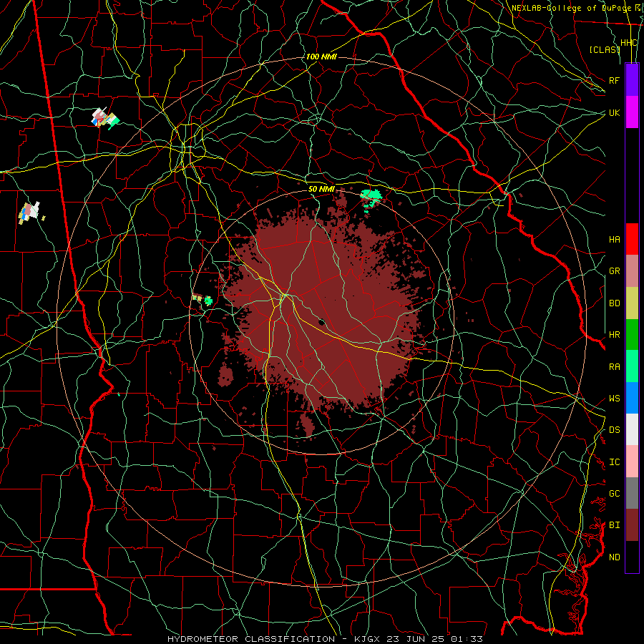
Task: Click the HHC product code text
Action: (628, 43)
